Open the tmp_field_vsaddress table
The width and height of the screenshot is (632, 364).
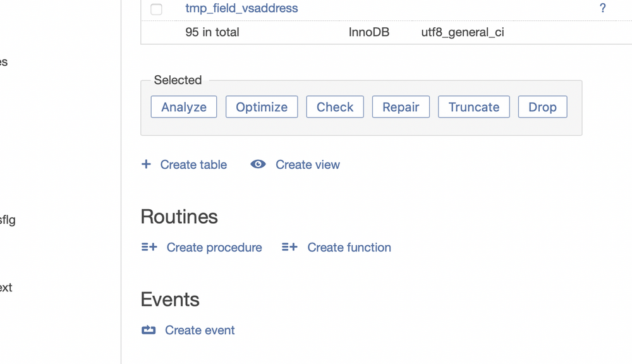coord(241,8)
